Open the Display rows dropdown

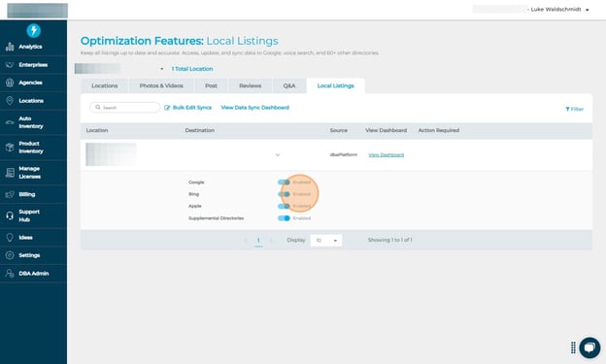coord(326,241)
